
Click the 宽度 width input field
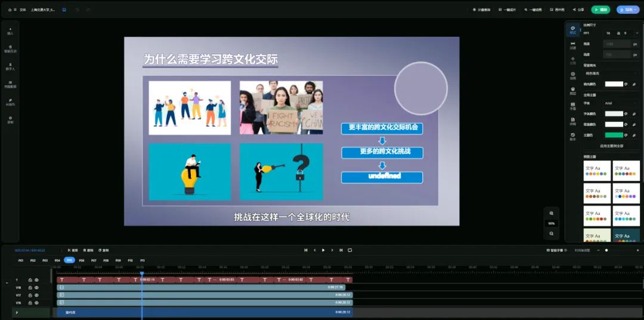(617, 44)
